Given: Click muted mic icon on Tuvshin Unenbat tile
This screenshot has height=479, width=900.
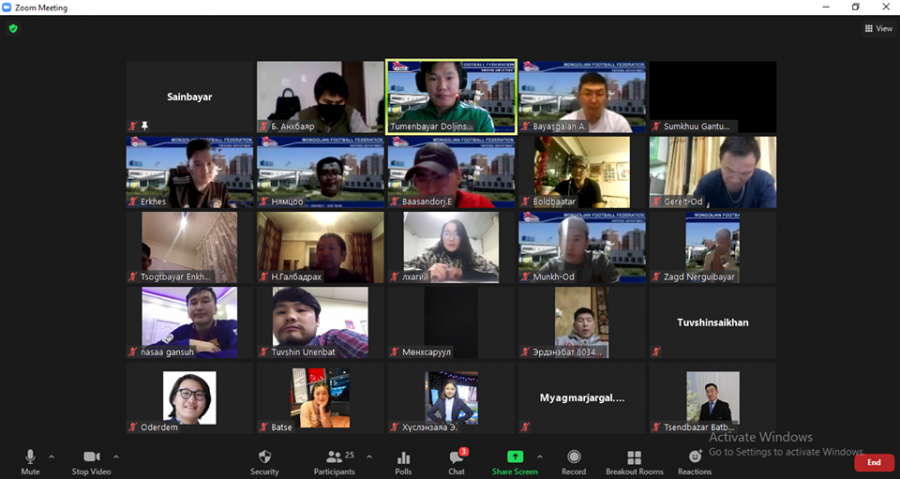Looking at the screenshot, I should (264, 352).
